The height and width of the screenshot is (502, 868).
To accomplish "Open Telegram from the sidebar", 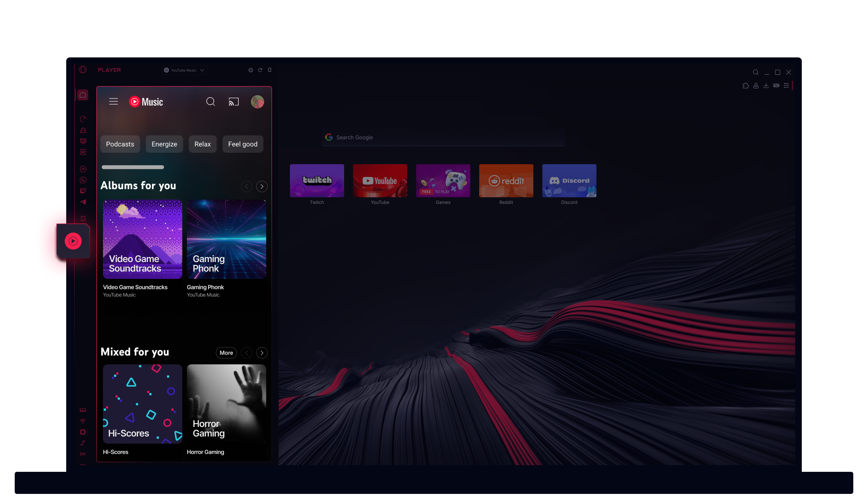I will [83, 202].
